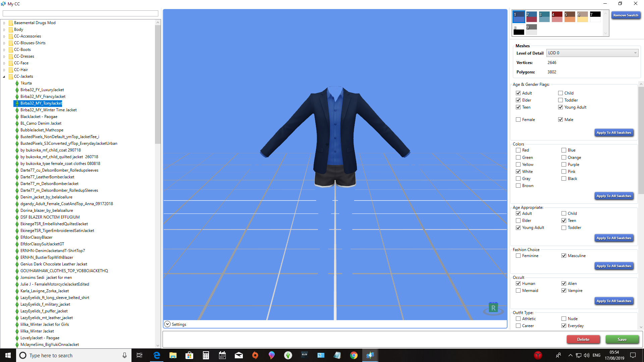Click the Windows taskbar search box

click(x=74, y=355)
